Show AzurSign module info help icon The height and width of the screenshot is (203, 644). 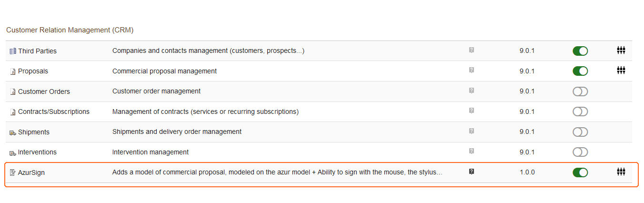(x=472, y=172)
